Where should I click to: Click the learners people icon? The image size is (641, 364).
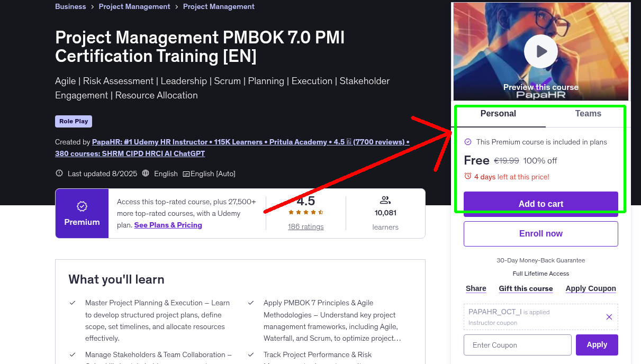tap(385, 200)
